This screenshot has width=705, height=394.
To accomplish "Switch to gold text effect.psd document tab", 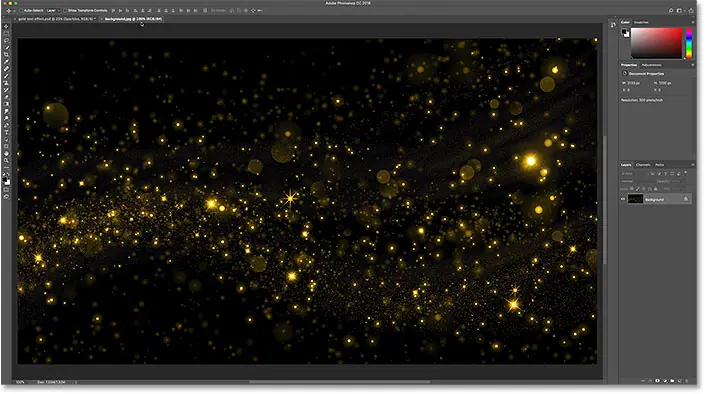I will [56, 19].
